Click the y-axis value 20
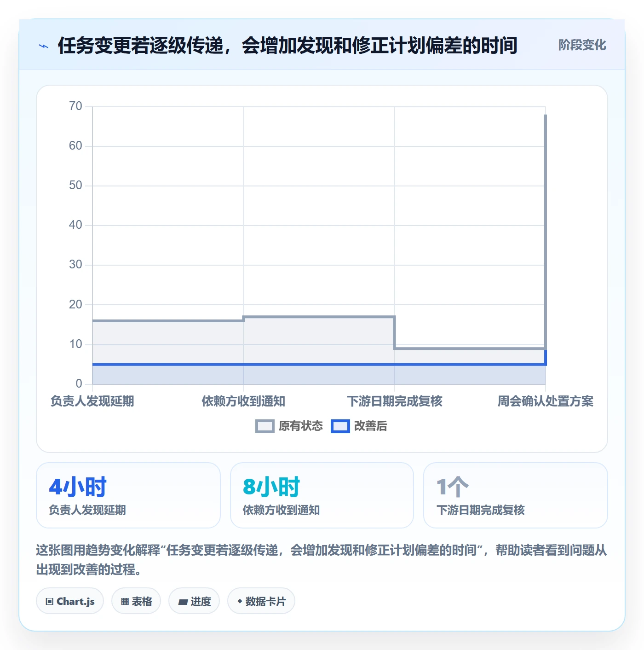Screen dimensions: 644x650 [75, 305]
